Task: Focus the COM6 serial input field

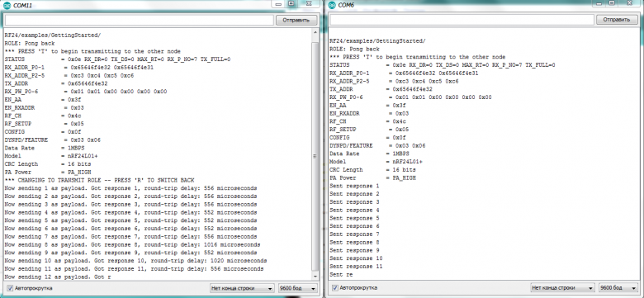Action: [462, 20]
